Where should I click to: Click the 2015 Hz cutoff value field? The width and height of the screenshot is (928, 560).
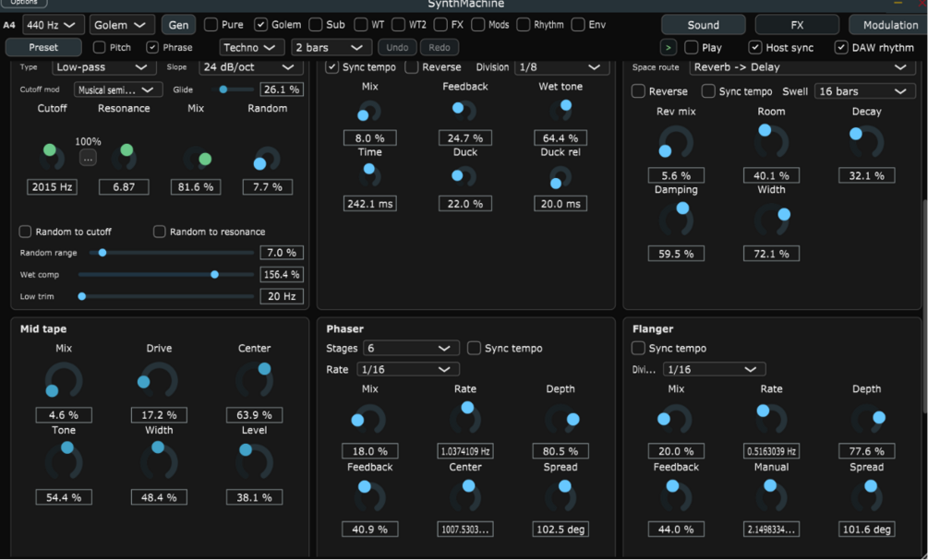point(52,187)
